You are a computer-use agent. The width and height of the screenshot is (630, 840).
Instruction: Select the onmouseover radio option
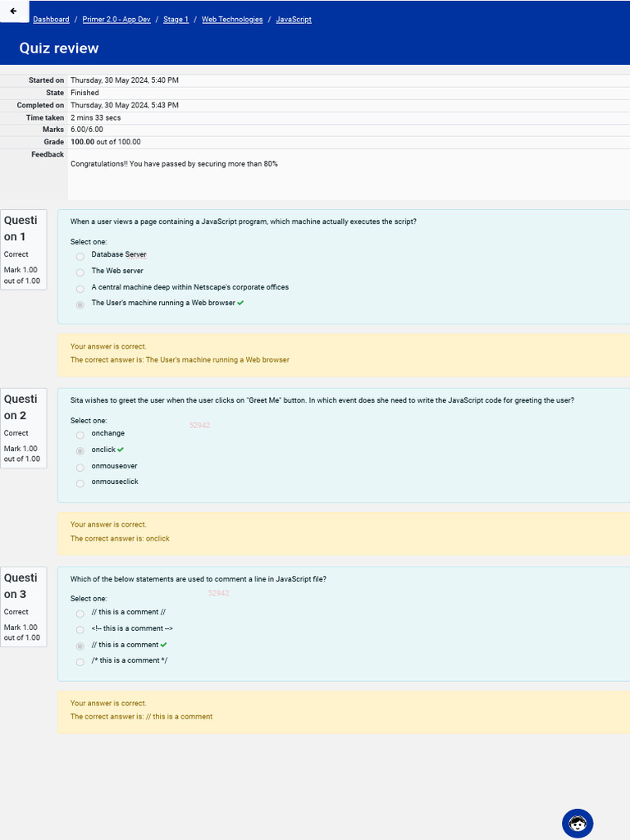pos(80,468)
